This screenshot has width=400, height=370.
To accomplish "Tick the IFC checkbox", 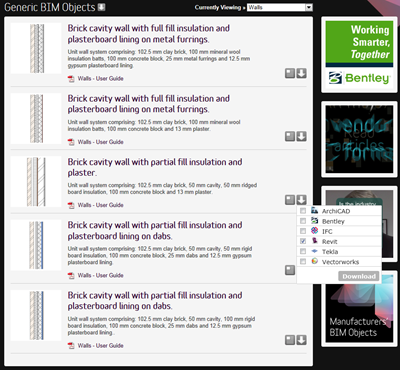I will click(x=303, y=231).
